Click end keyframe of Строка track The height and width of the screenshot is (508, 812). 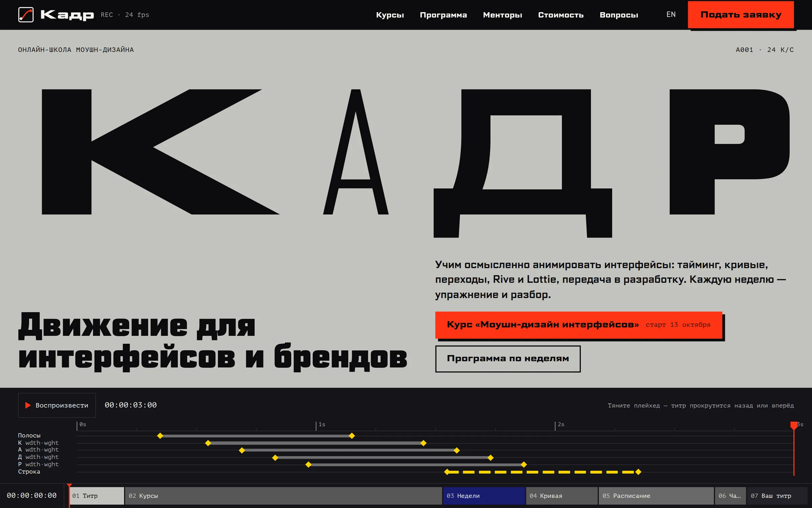pos(638,472)
